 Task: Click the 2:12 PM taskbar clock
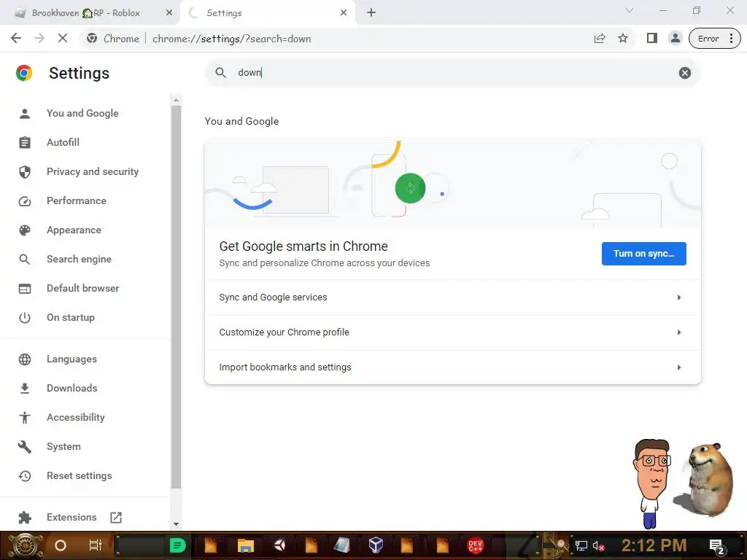click(654, 545)
